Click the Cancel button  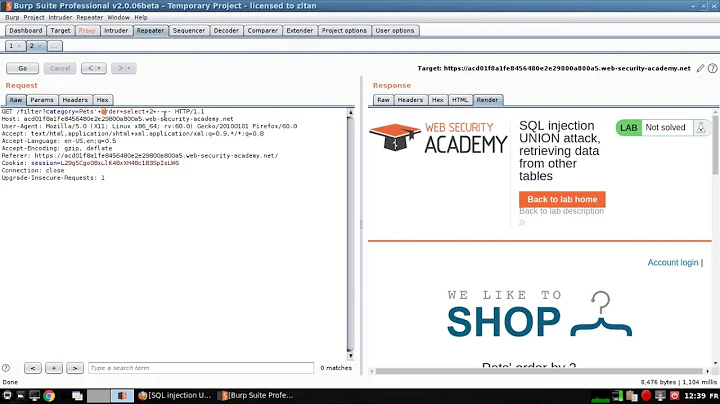click(x=60, y=68)
